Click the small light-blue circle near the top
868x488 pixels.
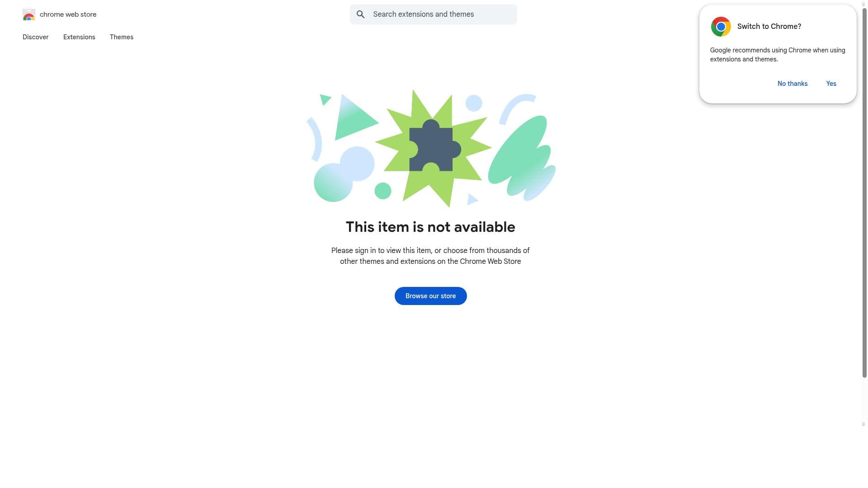coord(474,103)
